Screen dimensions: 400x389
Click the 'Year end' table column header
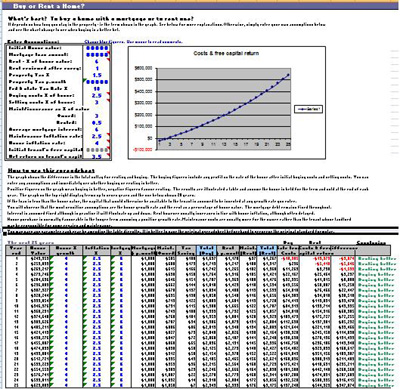16,250
